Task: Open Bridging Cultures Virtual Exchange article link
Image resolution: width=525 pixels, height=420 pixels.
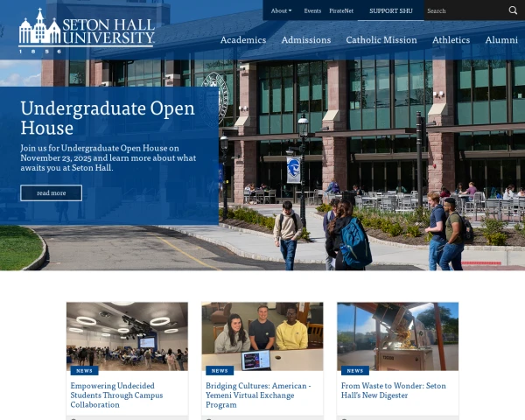Action: coord(258,395)
